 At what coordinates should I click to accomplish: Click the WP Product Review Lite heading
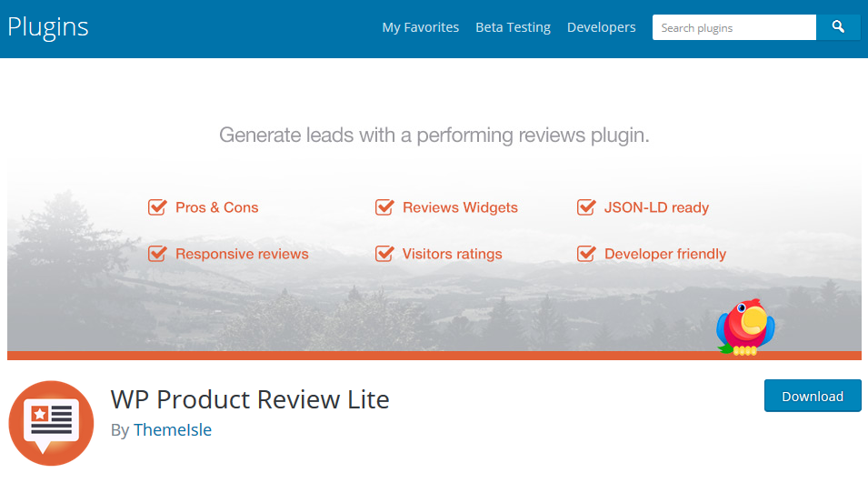click(250, 398)
